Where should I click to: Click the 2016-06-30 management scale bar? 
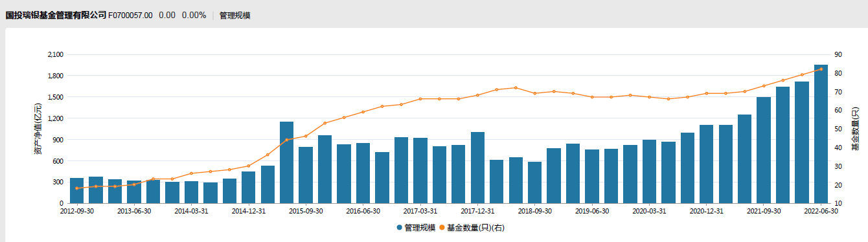(363, 173)
